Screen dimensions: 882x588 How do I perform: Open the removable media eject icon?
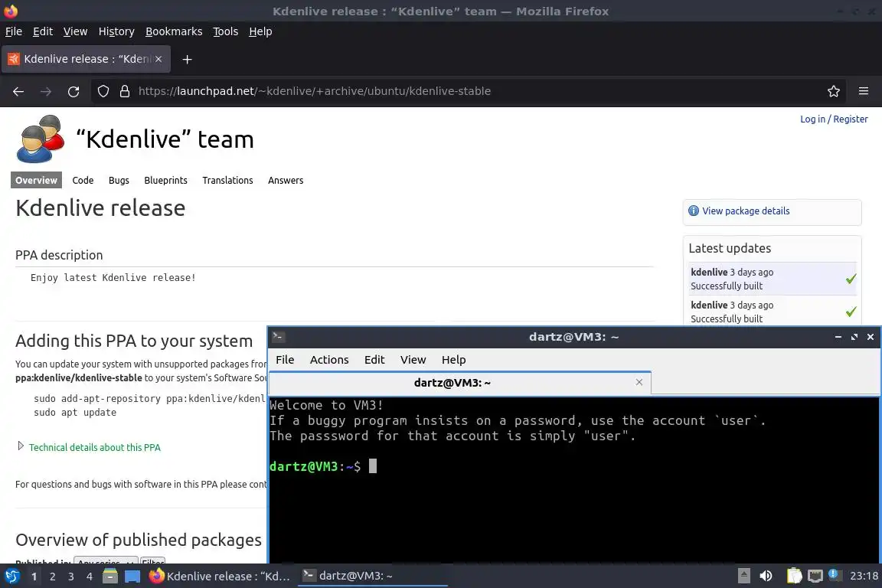coord(743,576)
